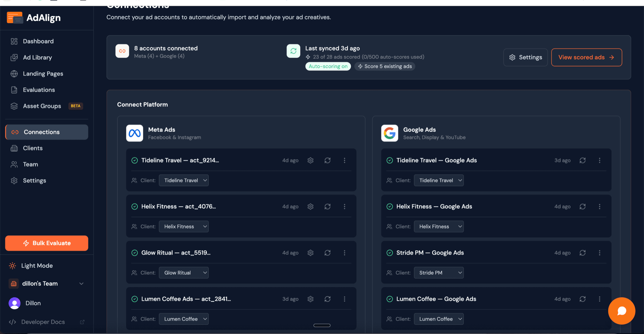Open Settings button in connections summary
This screenshot has width=644, height=334.
(525, 57)
